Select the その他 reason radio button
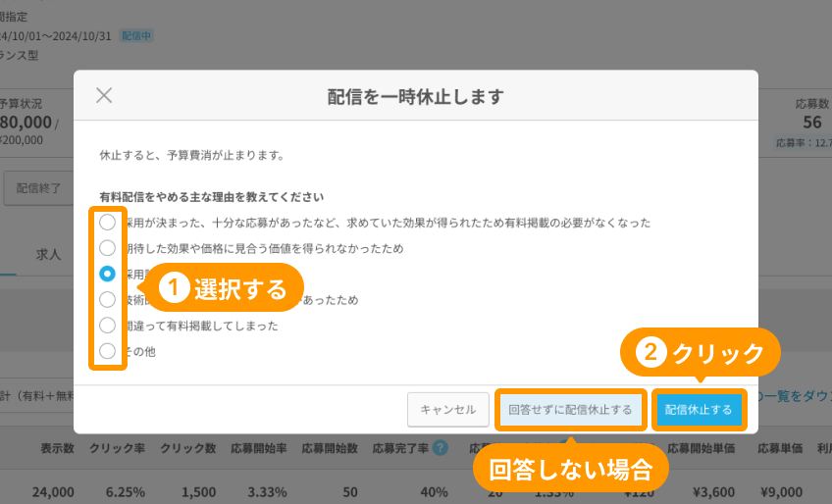This screenshot has width=832, height=504. pyautogui.click(x=107, y=351)
